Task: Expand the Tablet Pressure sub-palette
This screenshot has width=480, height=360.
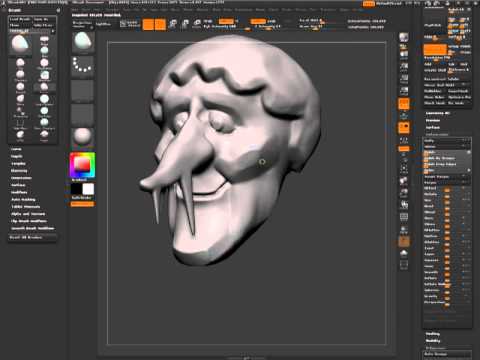Action: click(x=26, y=207)
